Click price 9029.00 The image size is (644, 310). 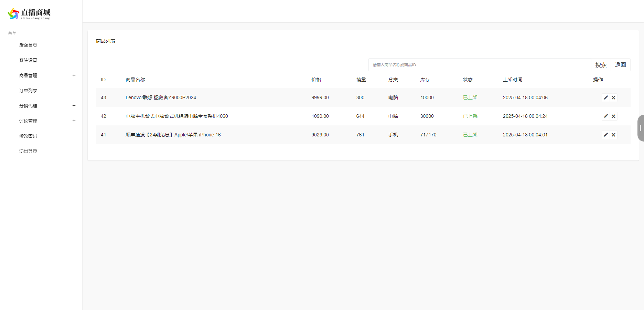pos(320,135)
